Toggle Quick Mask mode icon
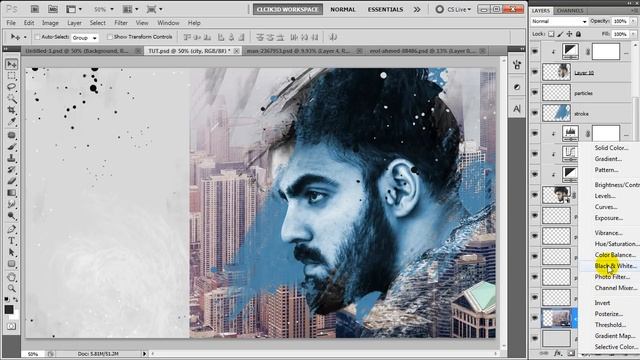The width and height of the screenshot is (640, 360). (11, 327)
